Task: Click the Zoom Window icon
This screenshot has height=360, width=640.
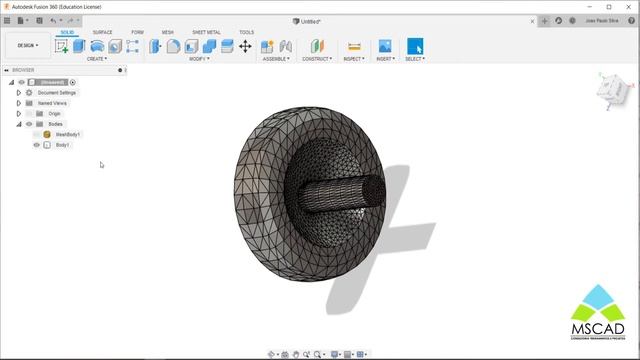Action: 306,354
